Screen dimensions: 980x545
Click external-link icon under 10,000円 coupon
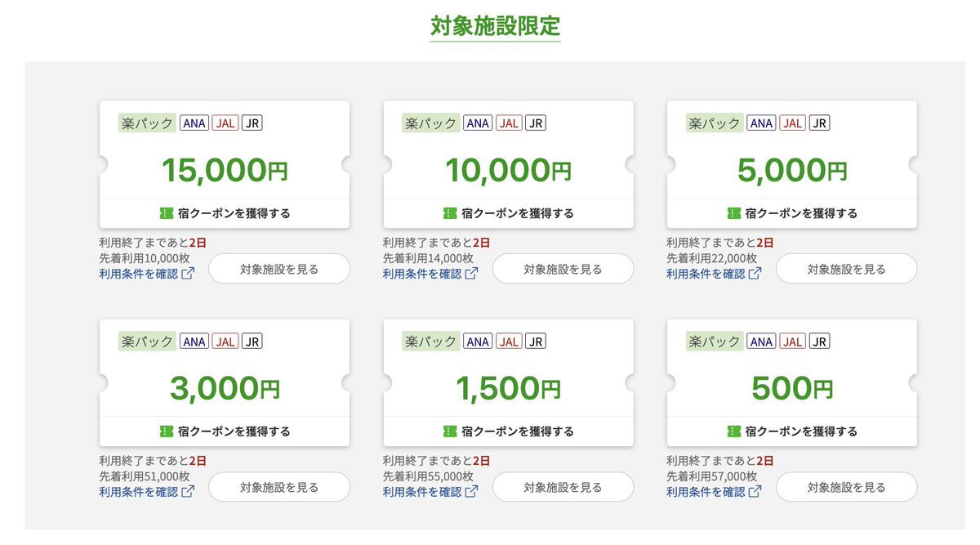coord(471,274)
